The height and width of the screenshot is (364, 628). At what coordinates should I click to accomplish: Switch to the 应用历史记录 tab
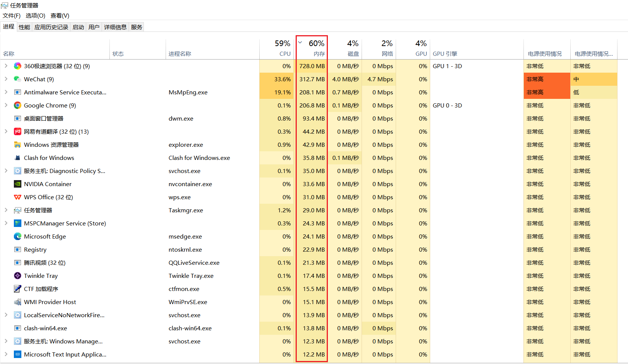(51, 27)
